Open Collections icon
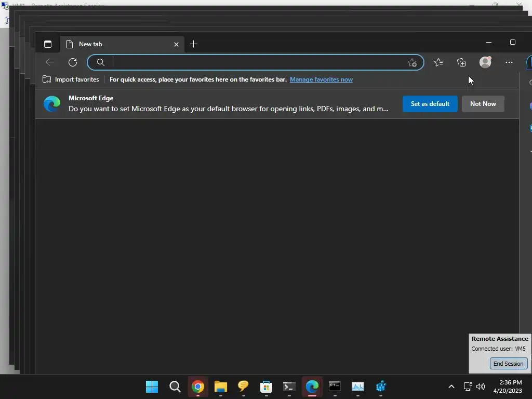Image resolution: width=532 pixels, height=399 pixels. [461, 62]
